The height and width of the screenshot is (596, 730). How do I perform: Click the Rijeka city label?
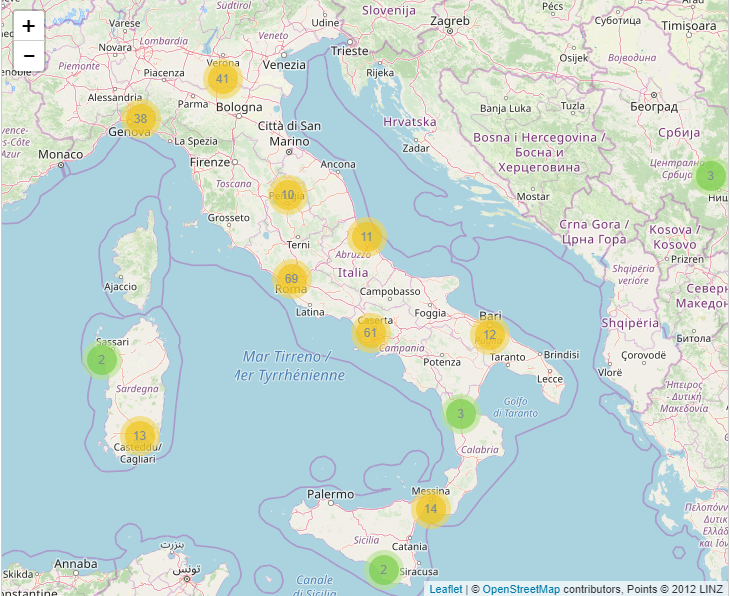click(x=380, y=73)
